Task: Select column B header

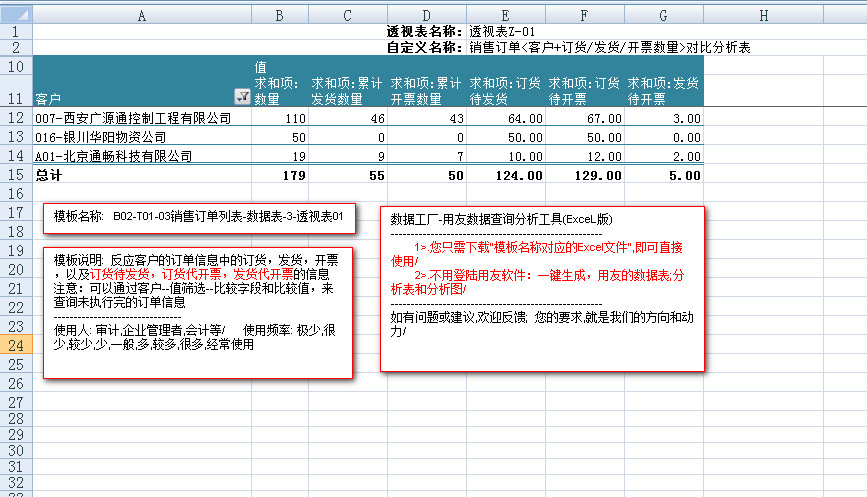Action: click(279, 14)
